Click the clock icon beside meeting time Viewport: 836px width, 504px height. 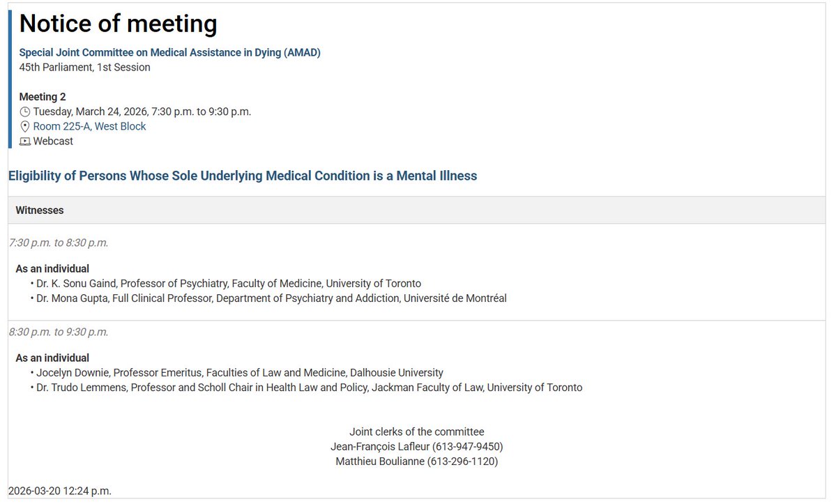pyautogui.click(x=25, y=112)
